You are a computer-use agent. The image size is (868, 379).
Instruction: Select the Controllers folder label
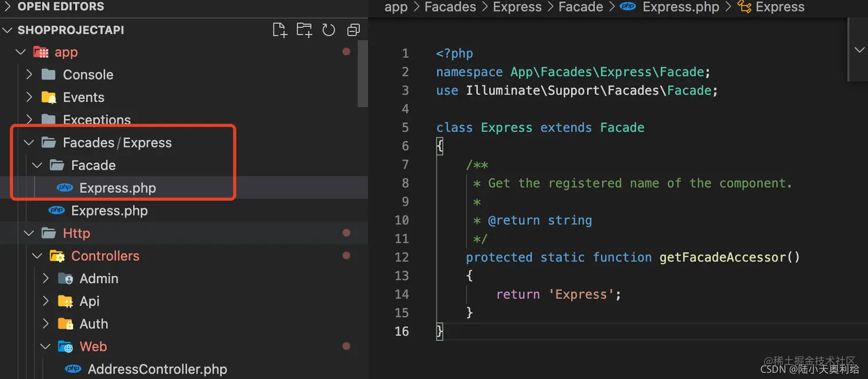(x=105, y=256)
